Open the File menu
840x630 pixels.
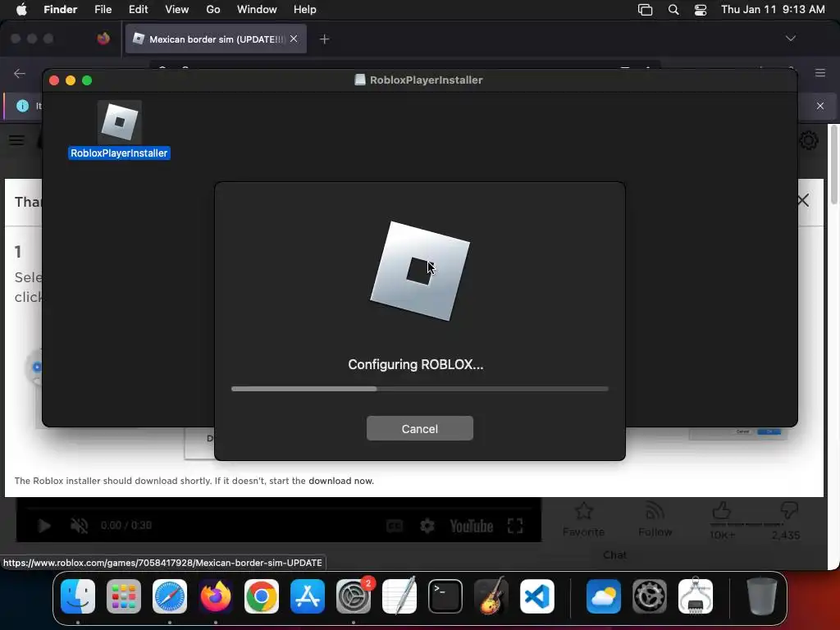[x=103, y=10]
